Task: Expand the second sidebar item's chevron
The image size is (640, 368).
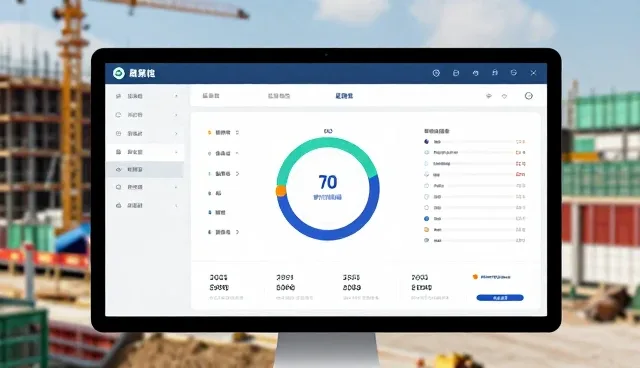Action: click(176, 115)
